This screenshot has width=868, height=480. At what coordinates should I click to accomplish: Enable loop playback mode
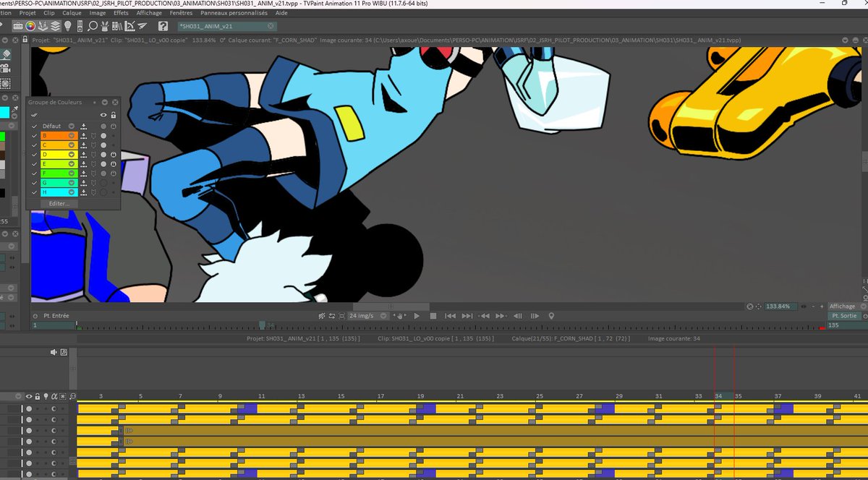[x=332, y=316]
